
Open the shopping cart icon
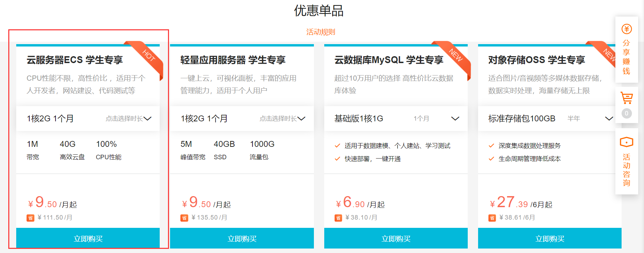click(626, 98)
